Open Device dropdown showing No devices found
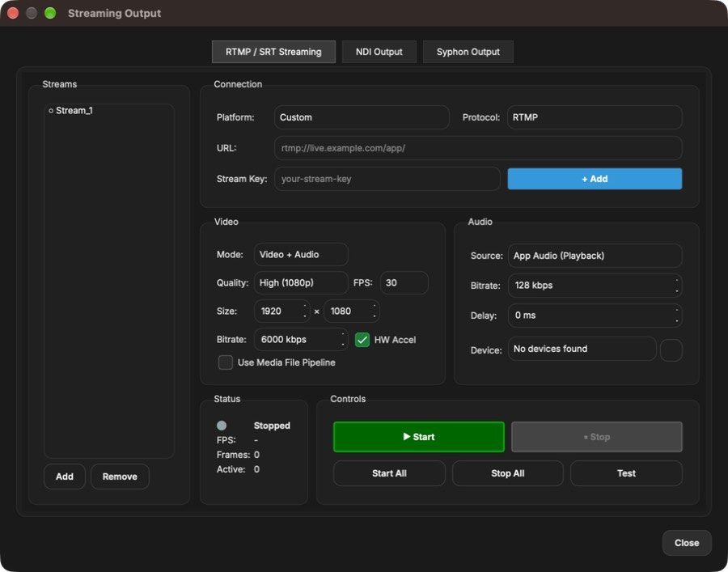The width and height of the screenshot is (728, 572). click(x=582, y=349)
